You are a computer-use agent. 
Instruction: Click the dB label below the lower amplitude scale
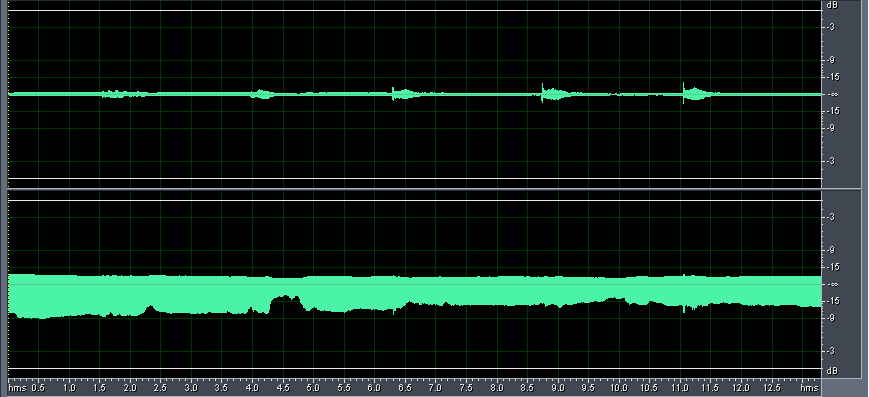point(831,370)
